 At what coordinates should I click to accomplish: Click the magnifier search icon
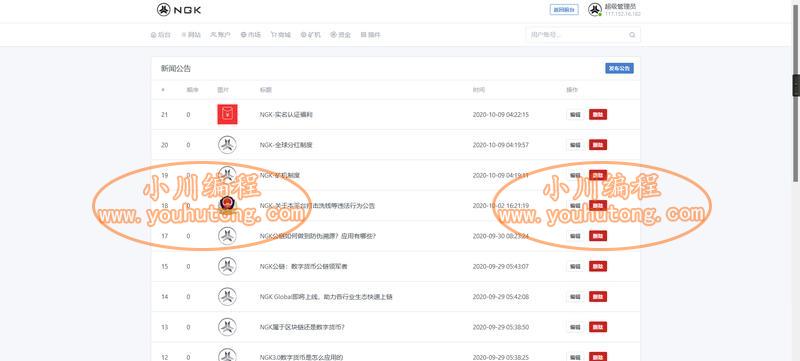point(632,35)
